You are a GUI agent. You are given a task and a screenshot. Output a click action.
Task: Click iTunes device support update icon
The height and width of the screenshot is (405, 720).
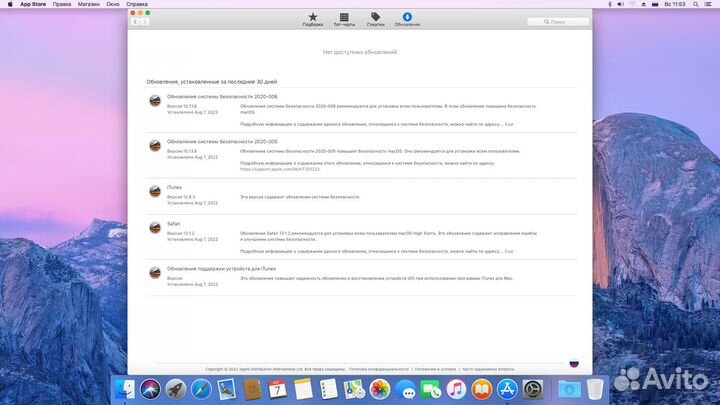tap(155, 273)
